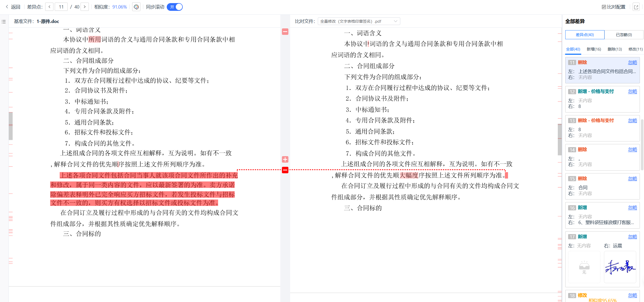Click the back arrow 返回

click(13, 7)
